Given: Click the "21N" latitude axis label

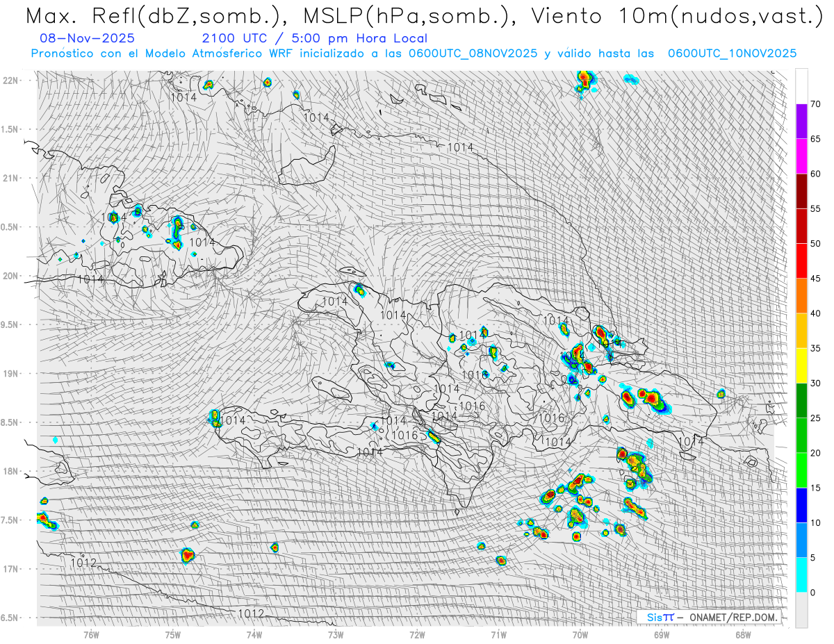Looking at the screenshot, I should click(x=11, y=178).
